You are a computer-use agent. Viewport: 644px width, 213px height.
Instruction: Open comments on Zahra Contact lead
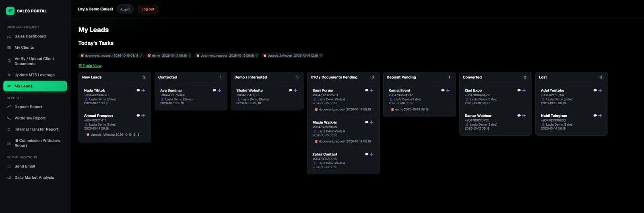[367, 154]
